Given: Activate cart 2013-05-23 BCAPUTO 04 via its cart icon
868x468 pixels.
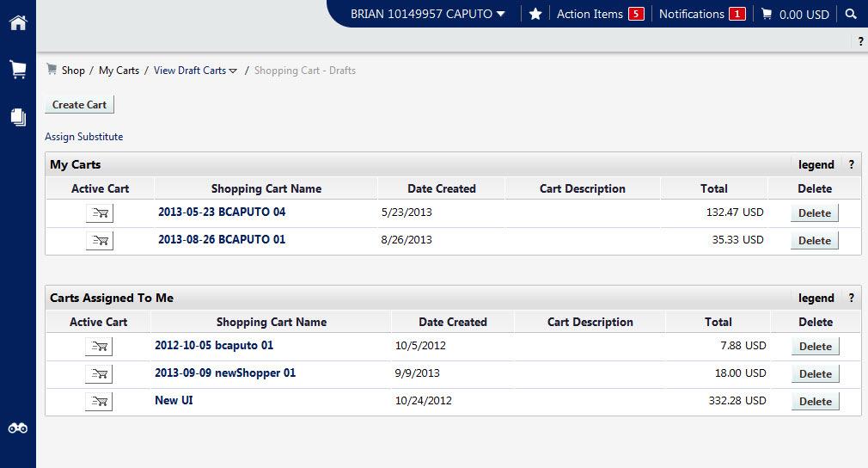Looking at the screenshot, I should [x=100, y=212].
